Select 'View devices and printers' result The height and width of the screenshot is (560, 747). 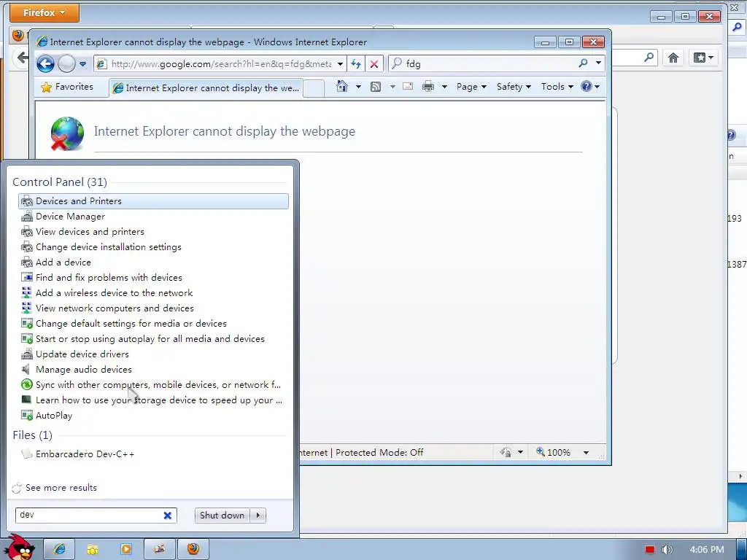tap(153, 231)
